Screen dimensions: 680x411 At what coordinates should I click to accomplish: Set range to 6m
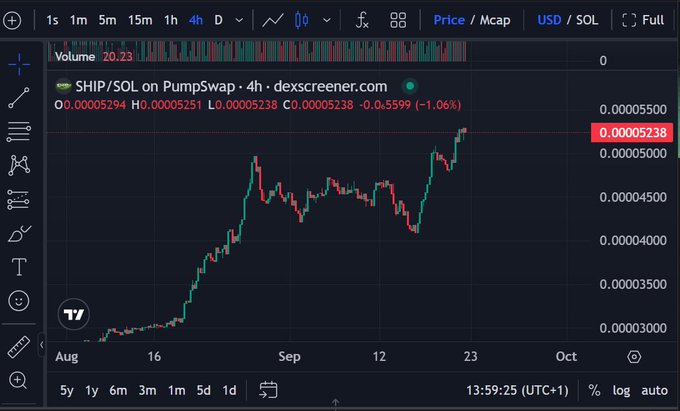click(118, 391)
